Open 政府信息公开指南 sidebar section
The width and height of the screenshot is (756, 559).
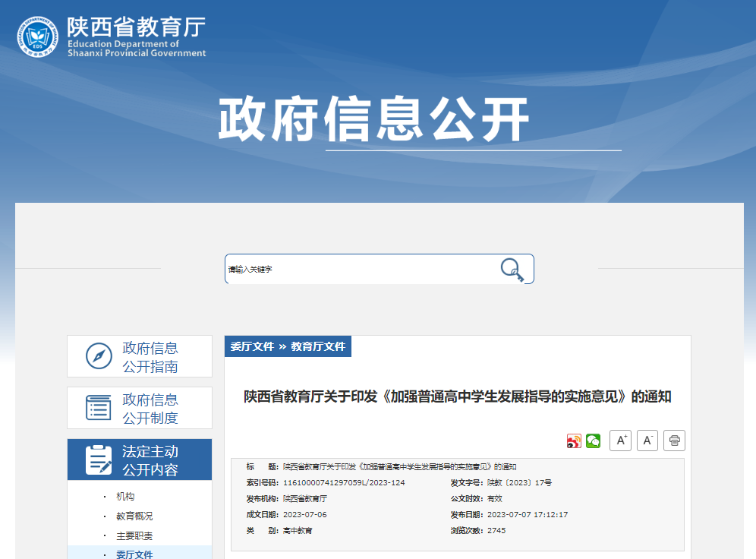[140, 356]
